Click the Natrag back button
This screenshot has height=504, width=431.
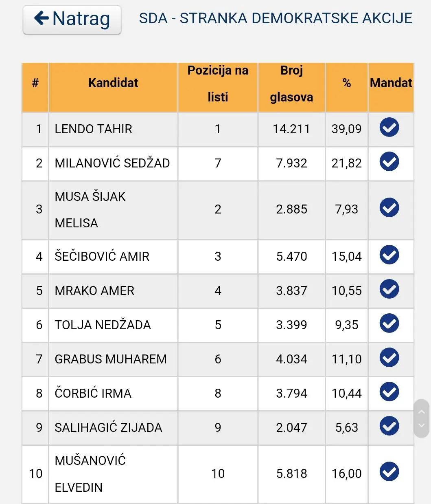pos(72,20)
